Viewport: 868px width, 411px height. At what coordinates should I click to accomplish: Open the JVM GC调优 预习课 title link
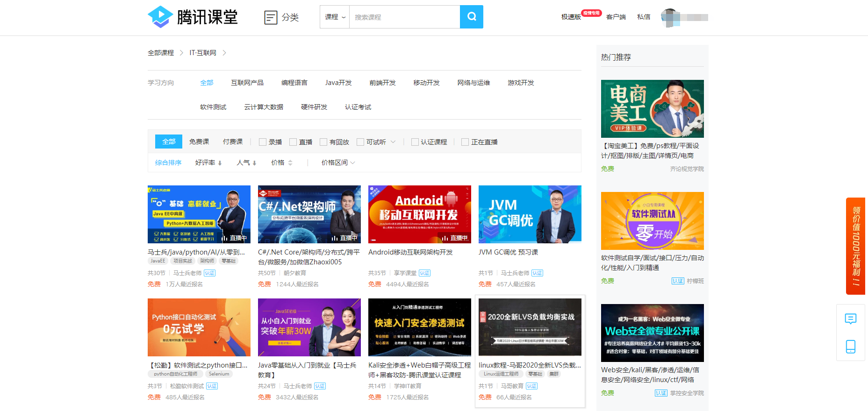[x=508, y=252]
